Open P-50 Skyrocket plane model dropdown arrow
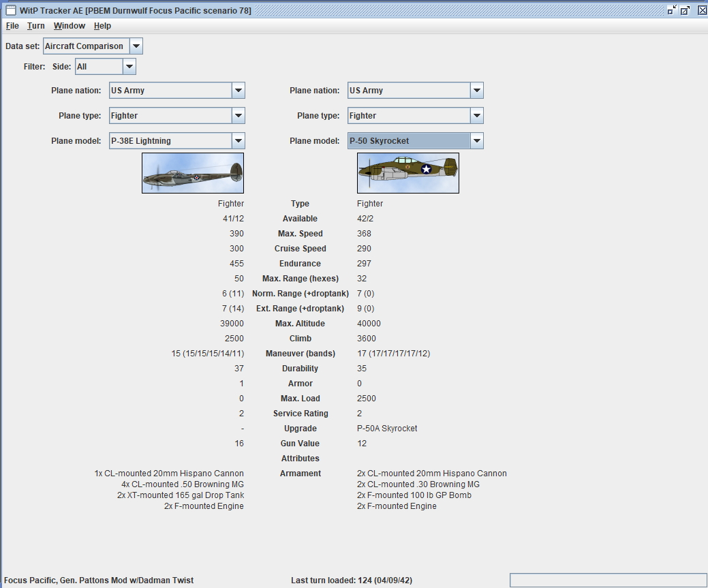The width and height of the screenshot is (708, 588). (x=477, y=141)
